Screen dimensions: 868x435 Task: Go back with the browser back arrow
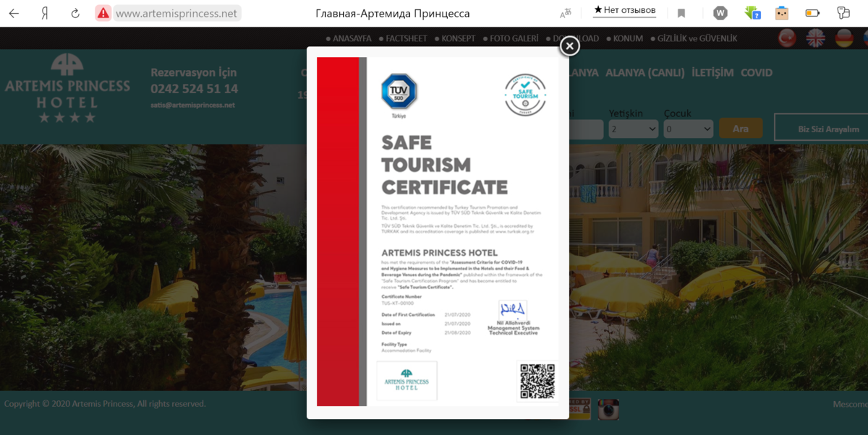(x=14, y=13)
